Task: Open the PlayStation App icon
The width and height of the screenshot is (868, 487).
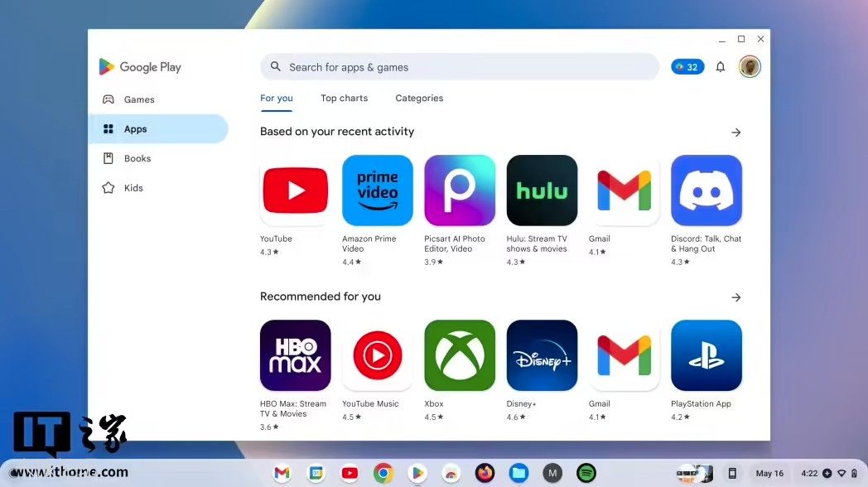Action: click(x=706, y=355)
